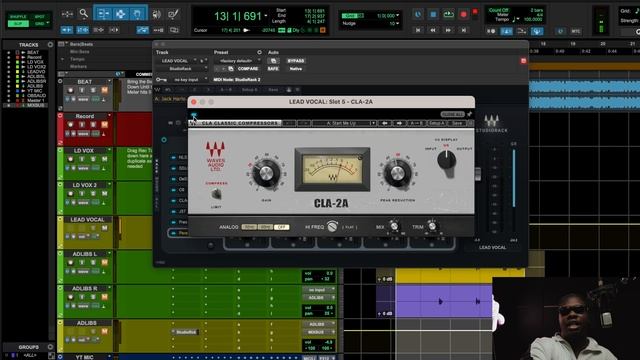Screen dimensions: 640x360
Task: Enable Shuffle edit mode
Action: [x=18, y=17]
